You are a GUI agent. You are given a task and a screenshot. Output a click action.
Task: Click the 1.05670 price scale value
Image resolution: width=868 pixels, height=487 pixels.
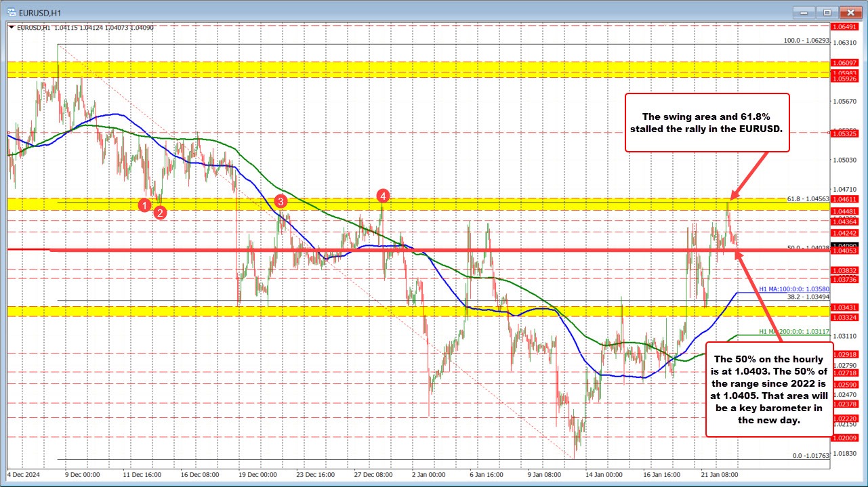point(845,102)
